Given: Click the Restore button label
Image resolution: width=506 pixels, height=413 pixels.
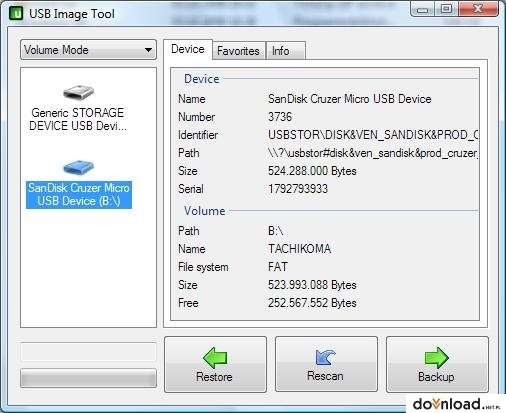Looking at the screenshot, I should (x=214, y=377).
